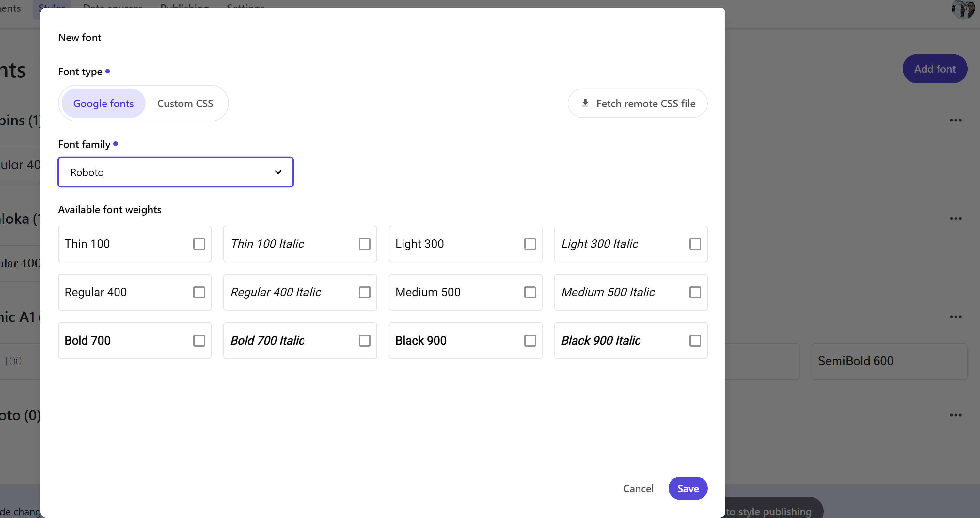Click the download icon in Fetch remote CSS

click(585, 103)
